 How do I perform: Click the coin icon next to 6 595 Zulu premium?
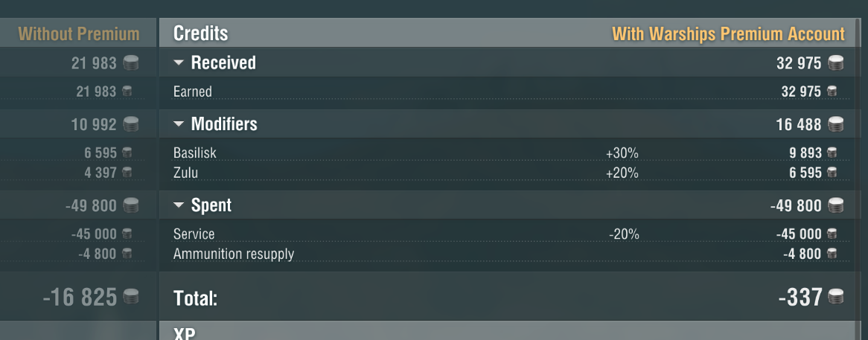point(832,173)
